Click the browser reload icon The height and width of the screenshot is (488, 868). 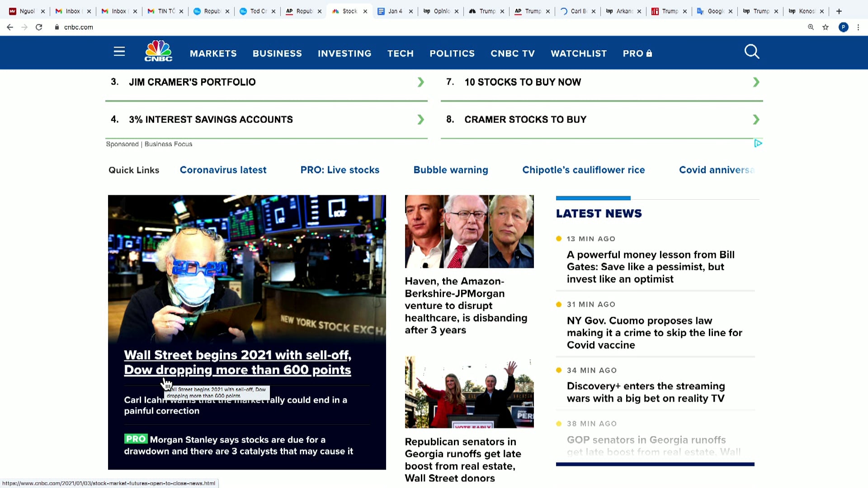(39, 27)
